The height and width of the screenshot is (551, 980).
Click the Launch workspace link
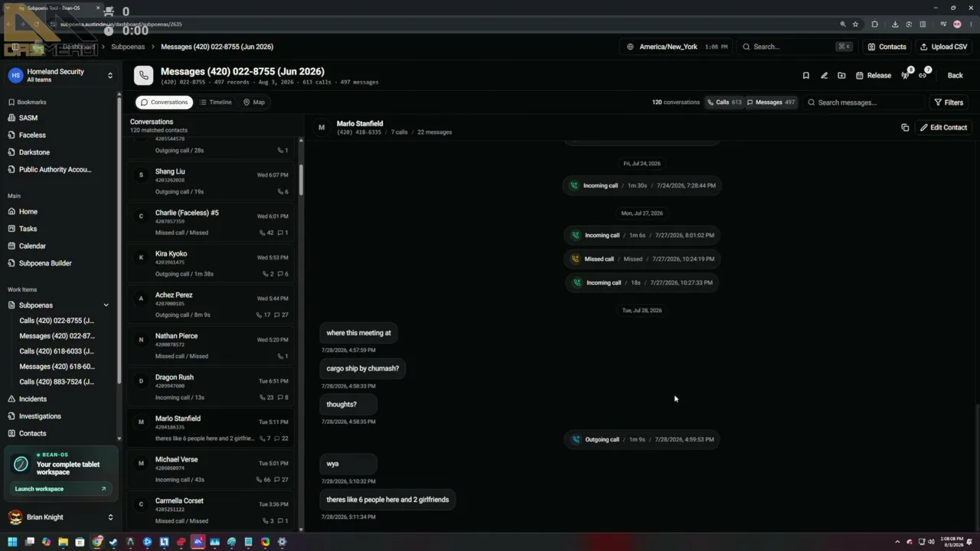pyautogui.click(x=60, y=488)
